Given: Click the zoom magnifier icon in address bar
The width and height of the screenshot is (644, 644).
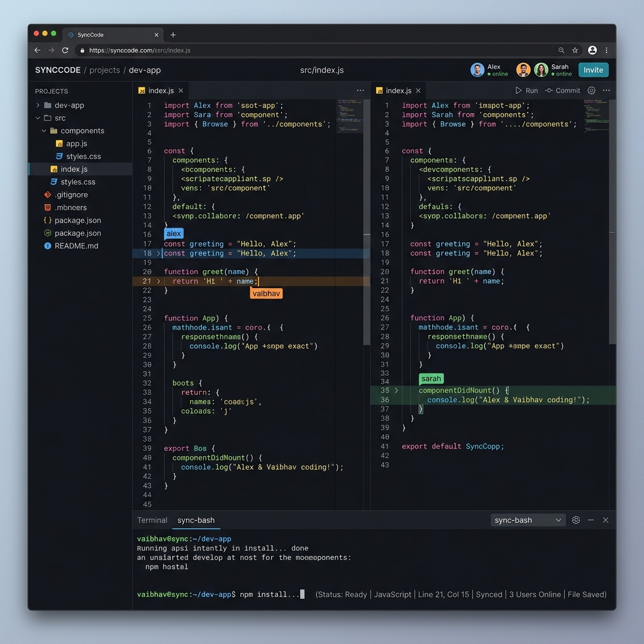Looking at the screenshot, I should coord(561,50).
